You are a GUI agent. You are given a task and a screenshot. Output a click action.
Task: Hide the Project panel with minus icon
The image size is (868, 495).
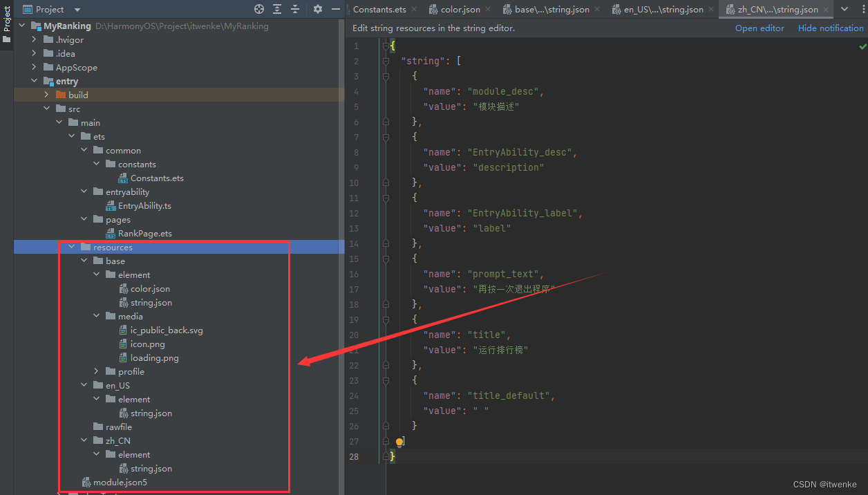[335, 9]
